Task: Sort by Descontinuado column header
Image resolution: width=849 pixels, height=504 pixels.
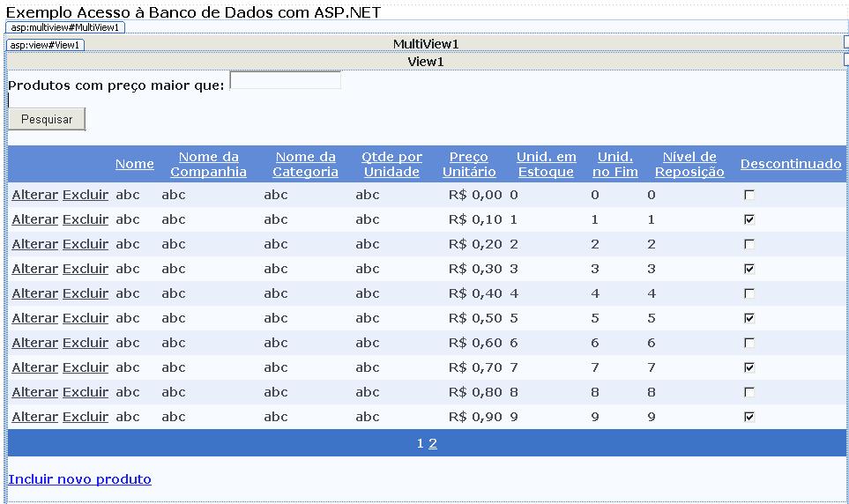Action: pos(790,164)
